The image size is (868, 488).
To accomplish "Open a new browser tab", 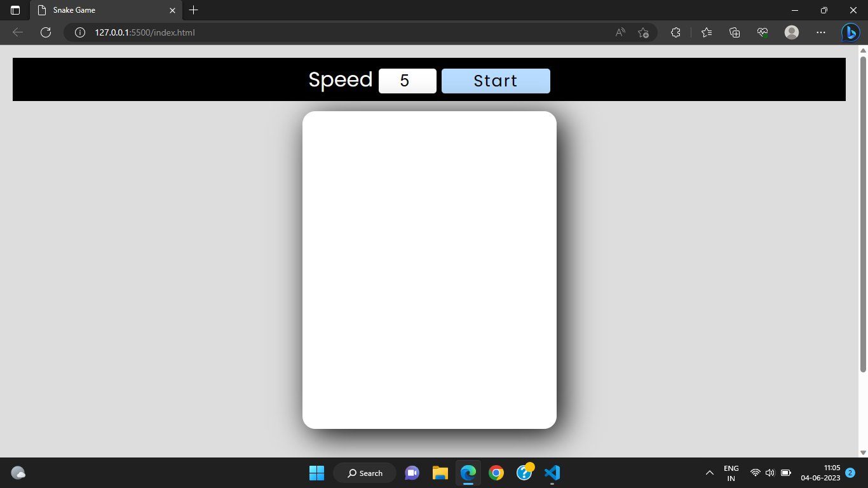I will [x=193, y=10].
